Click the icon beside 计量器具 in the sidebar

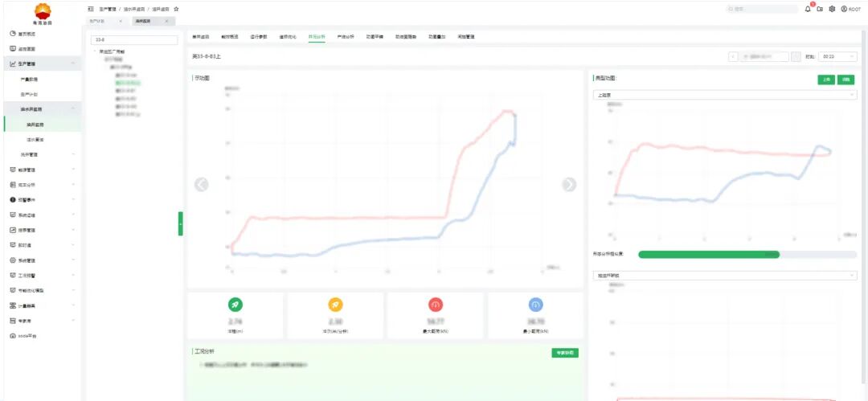(13, 305)
